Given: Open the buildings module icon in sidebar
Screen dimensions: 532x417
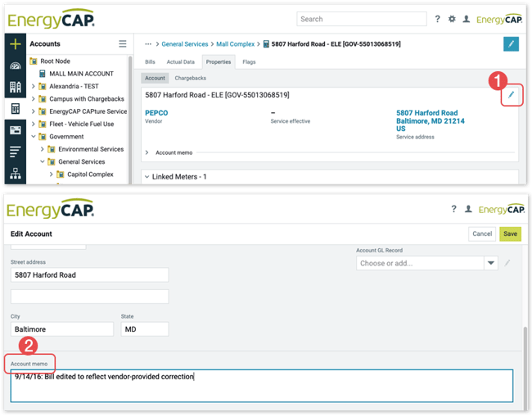Looking at the screenshot, I should [15, 87].
